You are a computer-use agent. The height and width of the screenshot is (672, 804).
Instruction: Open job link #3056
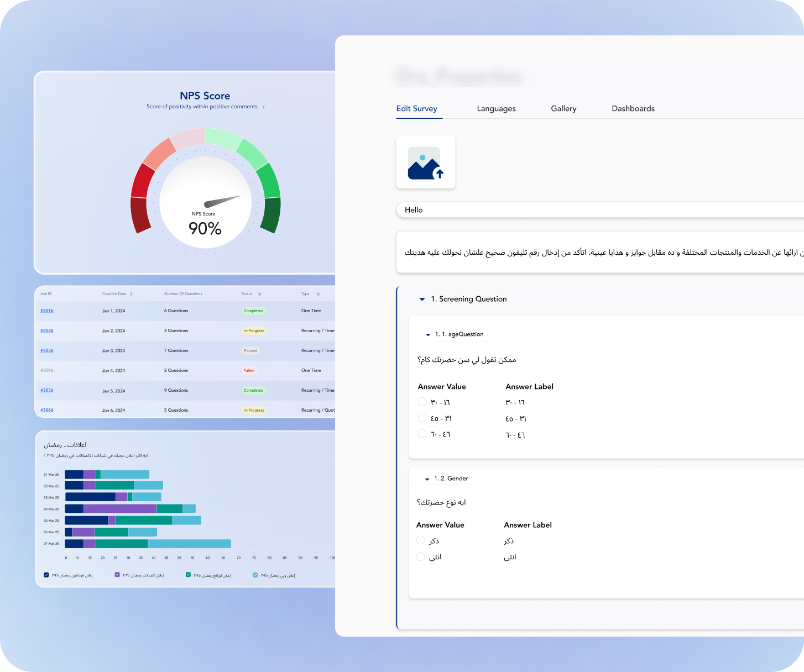coord(47,390)
